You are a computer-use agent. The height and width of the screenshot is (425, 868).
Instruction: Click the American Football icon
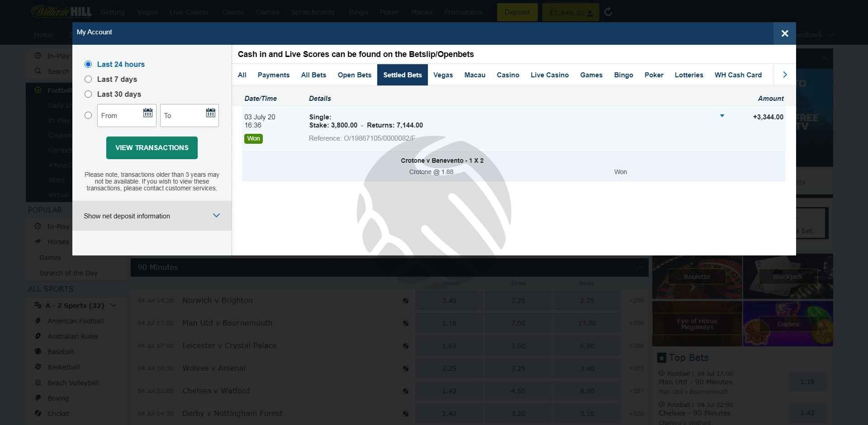[38, 321]
